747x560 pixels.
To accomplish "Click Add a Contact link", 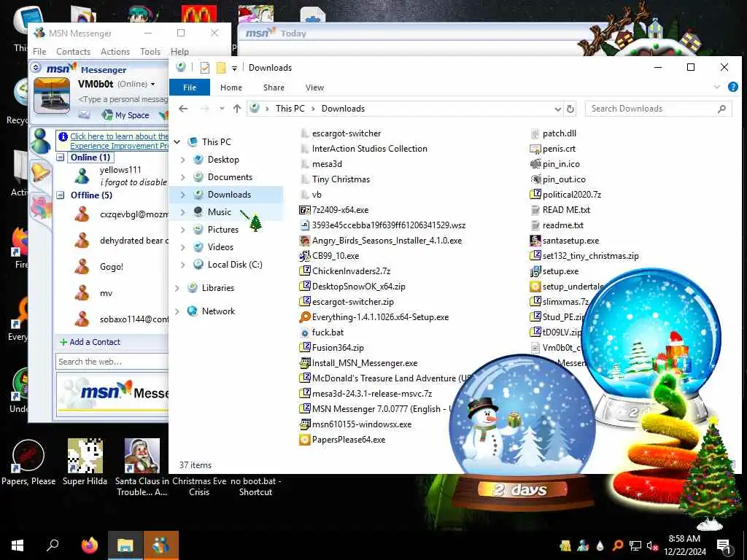I will coord(90,342).
